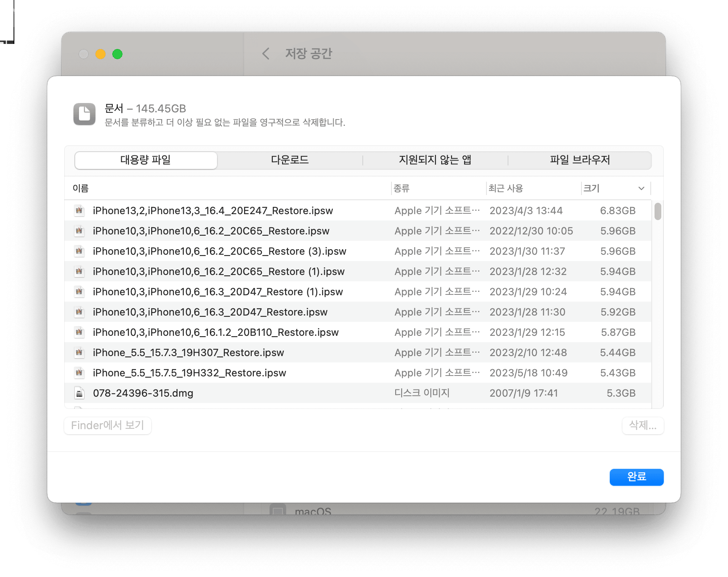Click the 문서 document icon in header
This screenshot has height=577, width=728.
click(84, 114)
